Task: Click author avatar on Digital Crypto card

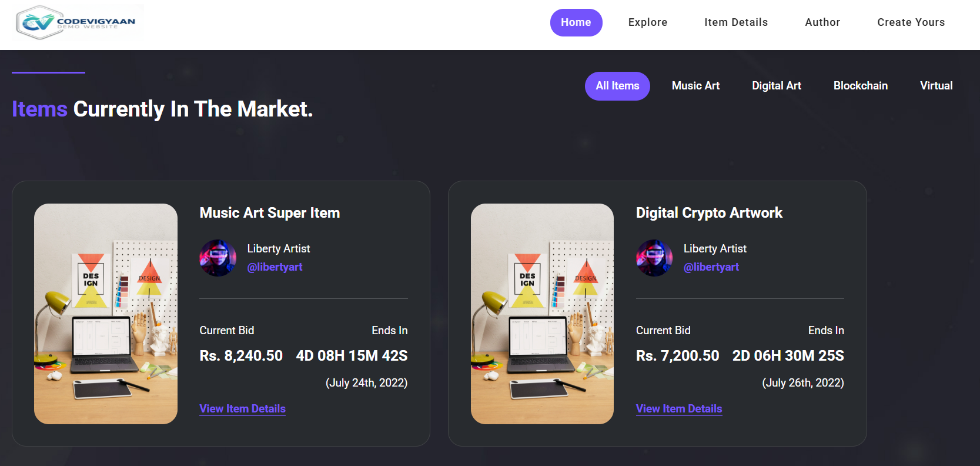Action: (x=654, y=258)
